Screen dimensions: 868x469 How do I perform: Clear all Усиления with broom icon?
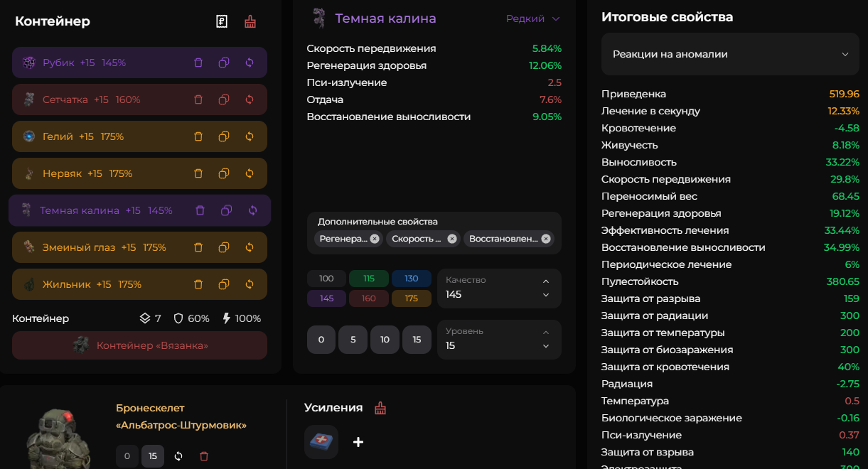coord(380,408)
